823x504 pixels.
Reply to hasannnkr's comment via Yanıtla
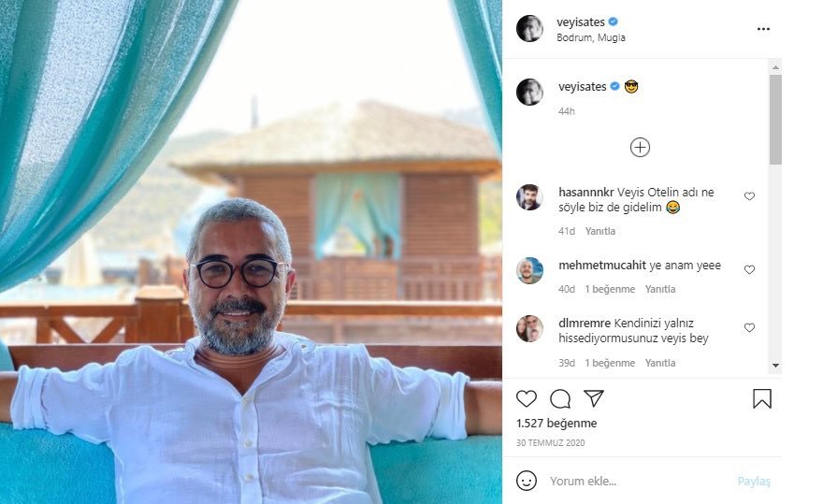(x=599, y=231)
